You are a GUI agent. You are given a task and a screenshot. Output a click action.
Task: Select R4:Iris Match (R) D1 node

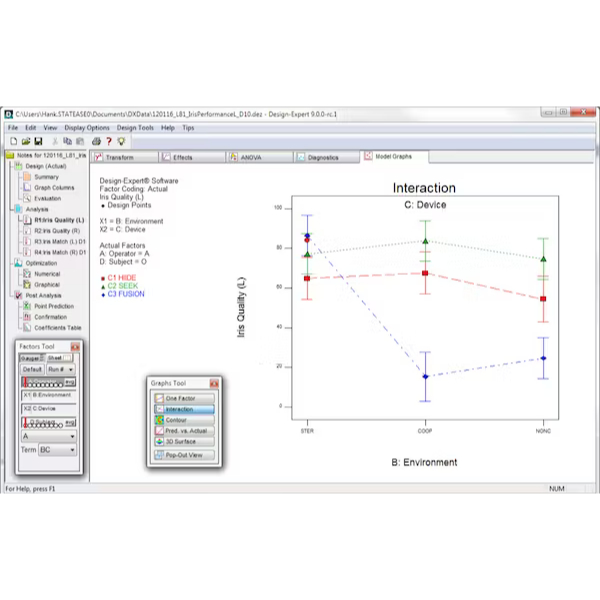(60, 252)
